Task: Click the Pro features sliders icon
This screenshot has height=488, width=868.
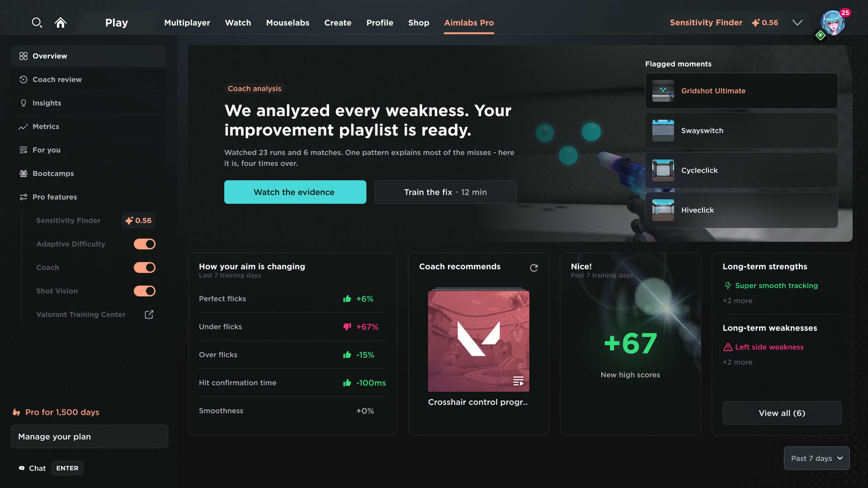Action: 24,197
